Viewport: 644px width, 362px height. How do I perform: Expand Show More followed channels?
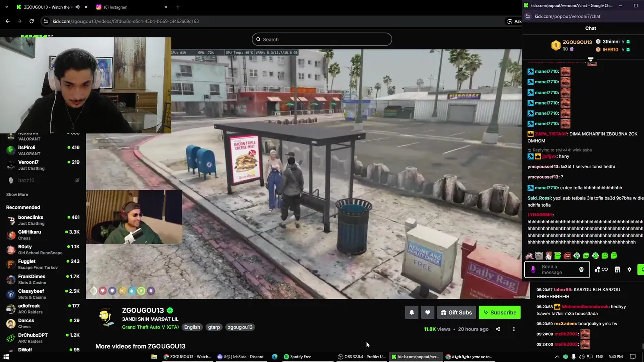click(x=17, y=195)
